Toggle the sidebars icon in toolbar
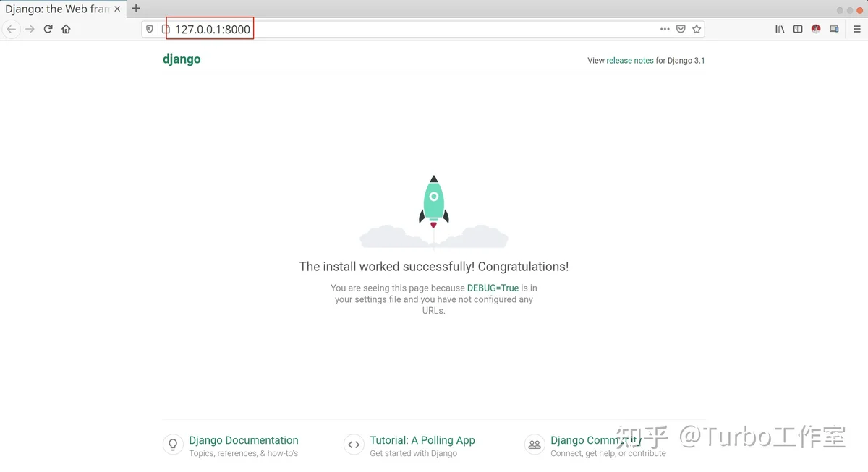 798,29
